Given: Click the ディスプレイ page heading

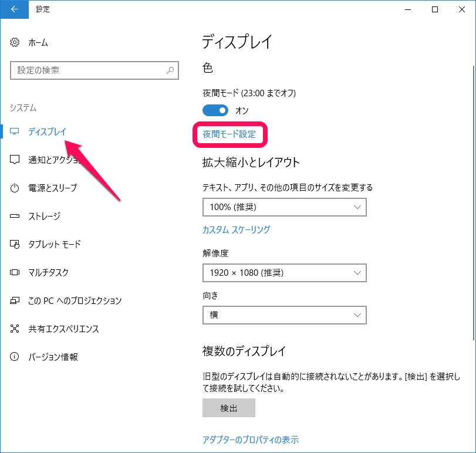Looking at the screenshot, I should click(237, 42).
